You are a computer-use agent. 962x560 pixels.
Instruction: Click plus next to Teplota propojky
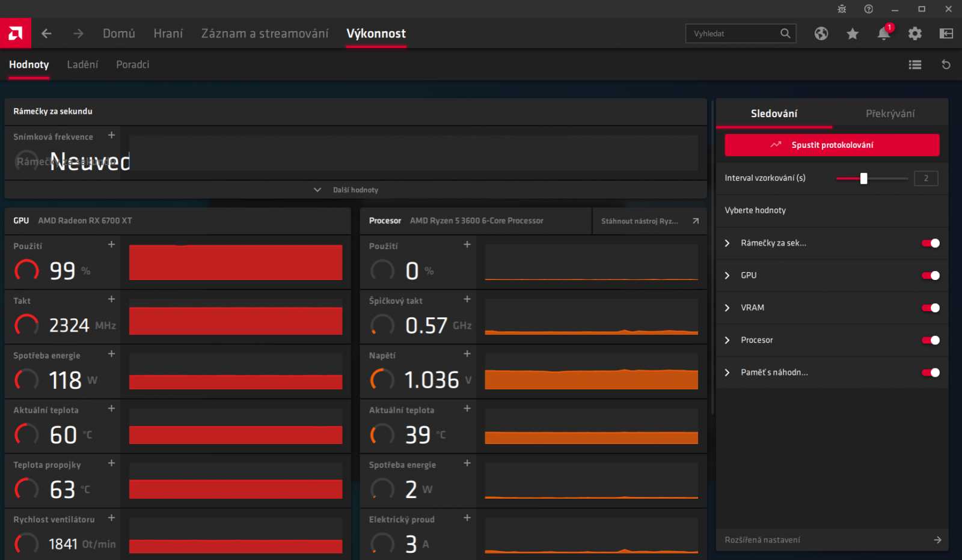coord(111,463)
